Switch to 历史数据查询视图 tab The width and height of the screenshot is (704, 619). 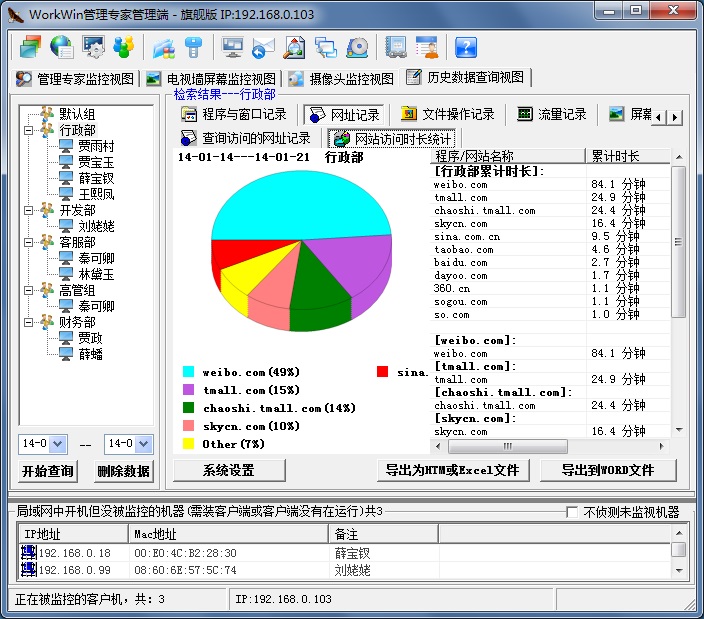466,77
